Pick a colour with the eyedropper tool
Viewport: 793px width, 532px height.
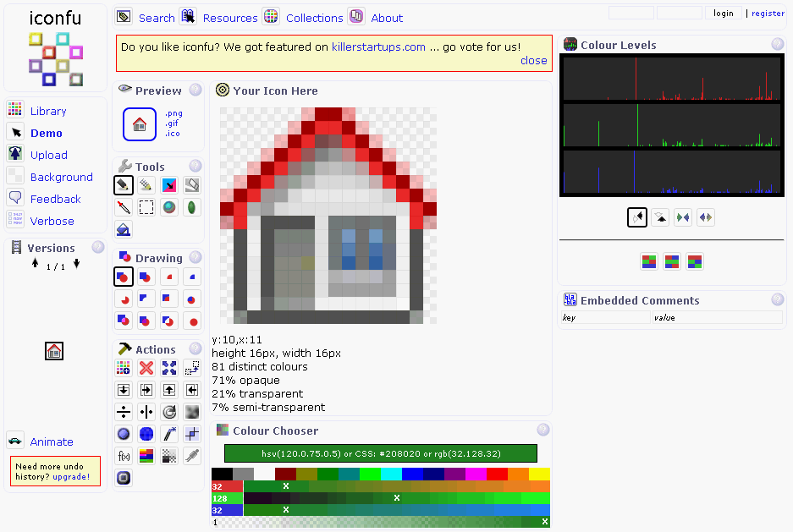click(x=123, y=206)
